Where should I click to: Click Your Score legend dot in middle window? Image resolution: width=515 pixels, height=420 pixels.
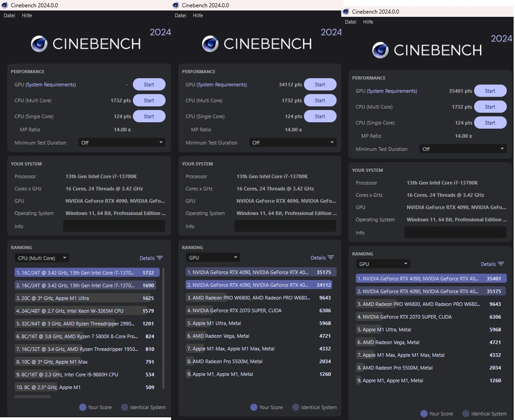click(254, 407)
